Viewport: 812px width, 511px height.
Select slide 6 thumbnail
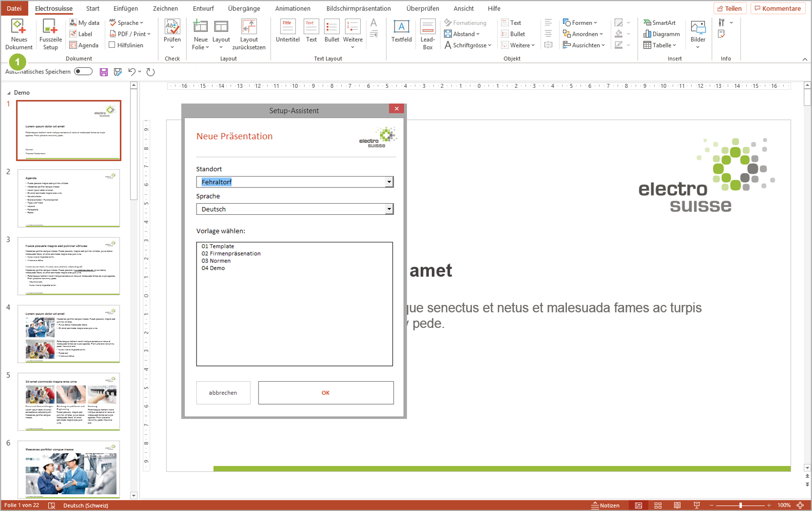(69, 469)
